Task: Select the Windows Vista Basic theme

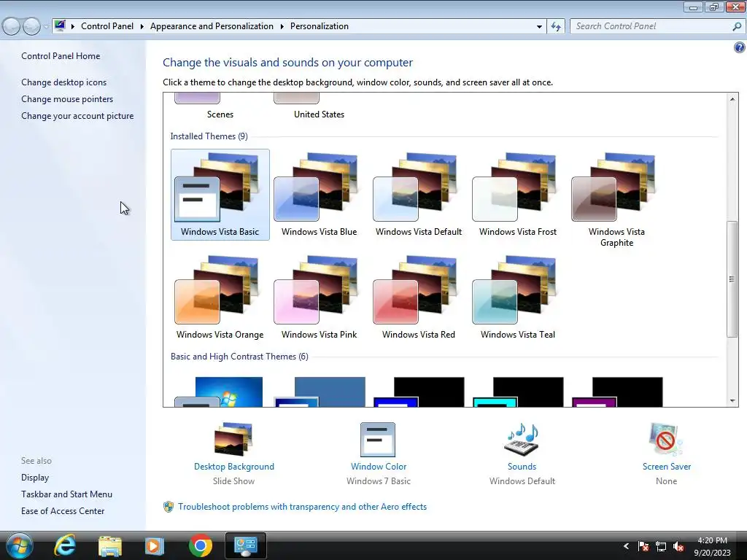Action: tap(220, 194)
